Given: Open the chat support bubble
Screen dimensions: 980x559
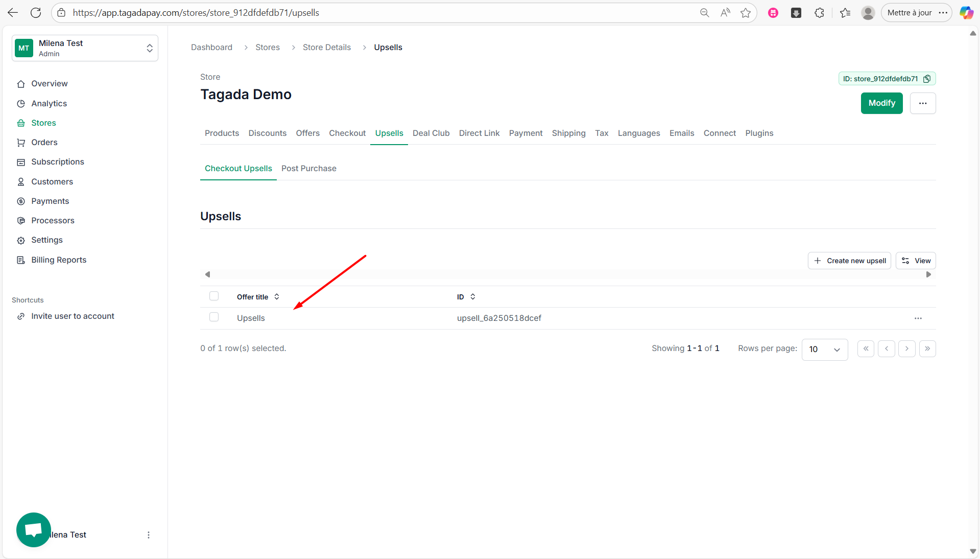Looking at the screenshot, I should click(34, 530).
